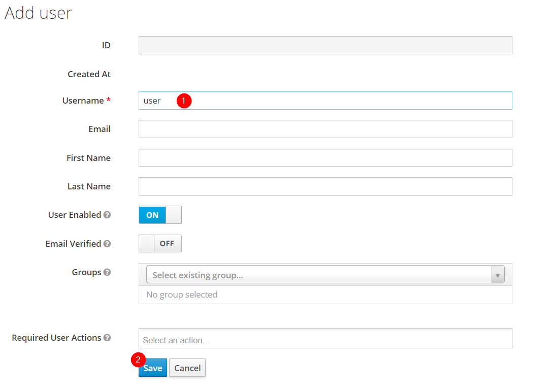Click the 'No group selected' text

tap(182, 295)
